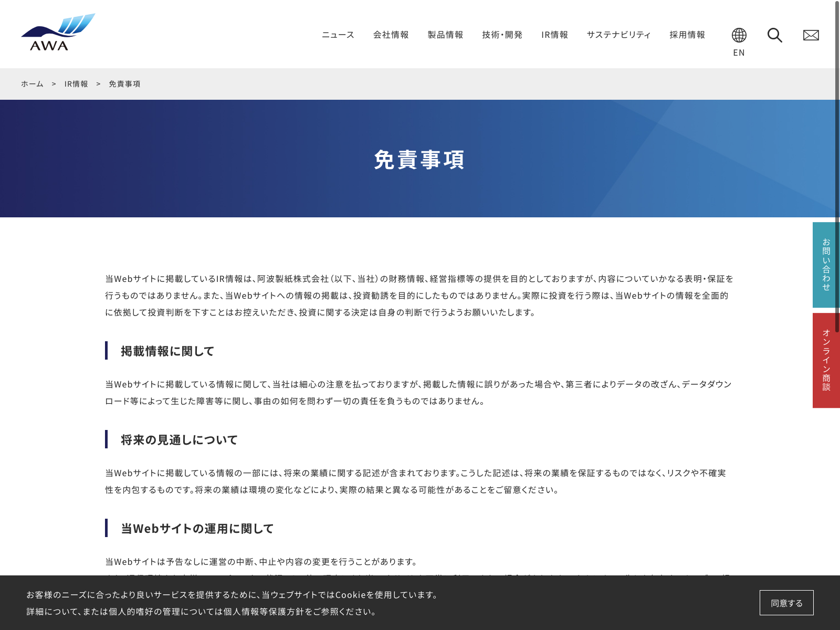Click the IR情報 breadcrumb link
This screenshot has width=840, height=630.
click(x=76, y=84)
